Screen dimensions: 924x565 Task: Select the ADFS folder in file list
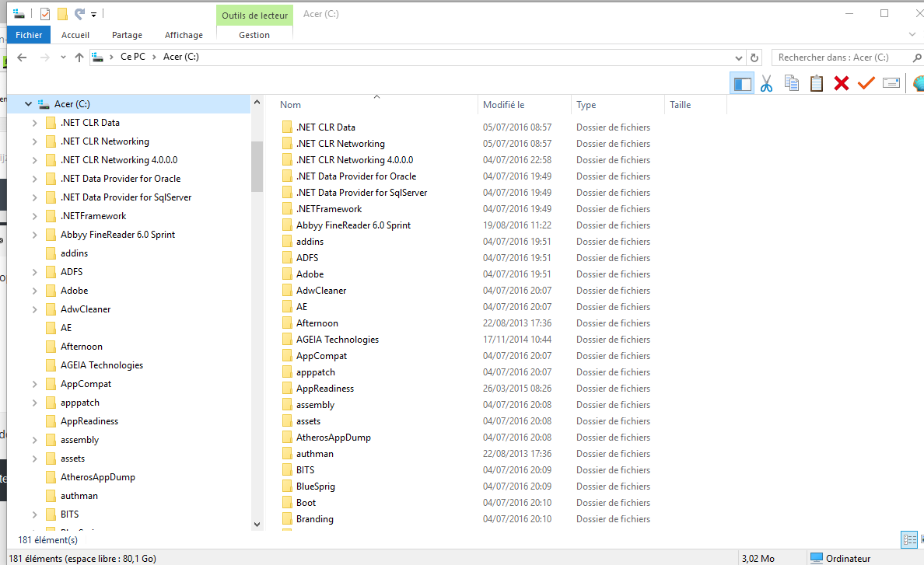pos(307,258)
